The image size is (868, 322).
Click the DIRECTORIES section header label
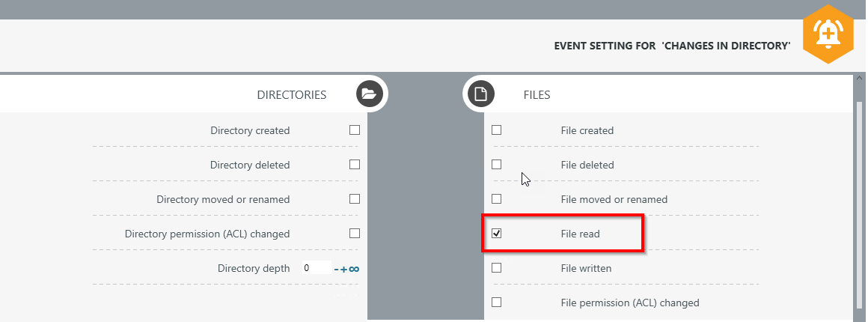291,95
